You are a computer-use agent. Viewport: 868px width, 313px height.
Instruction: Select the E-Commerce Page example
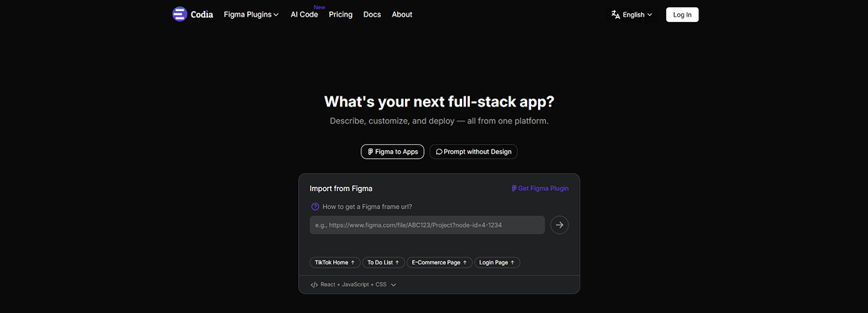coord(439,262)
